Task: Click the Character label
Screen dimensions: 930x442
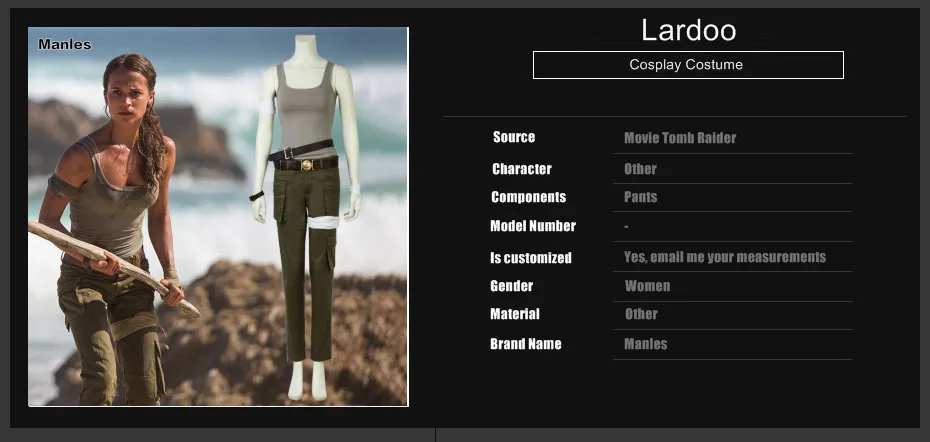Action: click(x=521, y=169)
